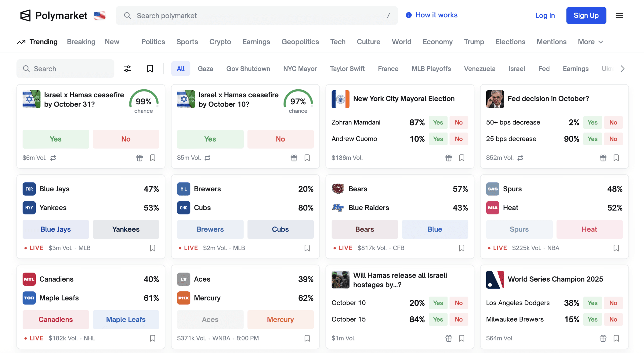The height and width of the screenshot is (353, 644).
Task: Expand the More categories dropdown
Action: tap(590, 42)
